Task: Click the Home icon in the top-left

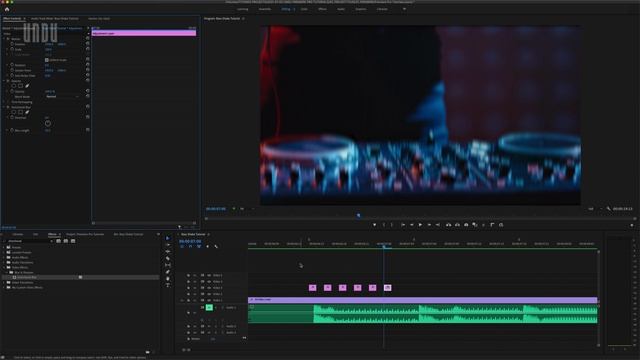Action: click(7, 9)
